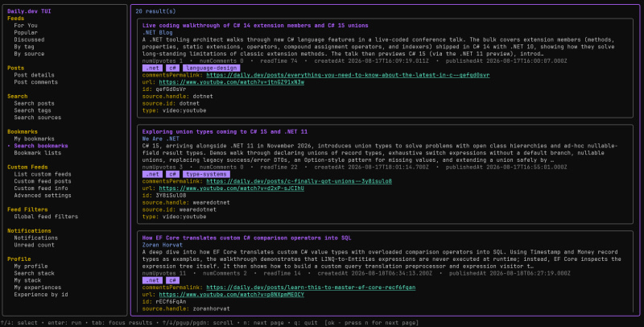The width and height of the screenshot is (644, 327).
Task: Open Global feed filters
Action: click(46, 217)
